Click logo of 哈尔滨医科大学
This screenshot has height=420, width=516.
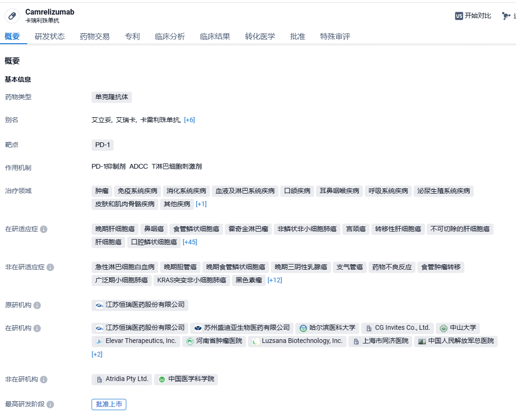303,328
